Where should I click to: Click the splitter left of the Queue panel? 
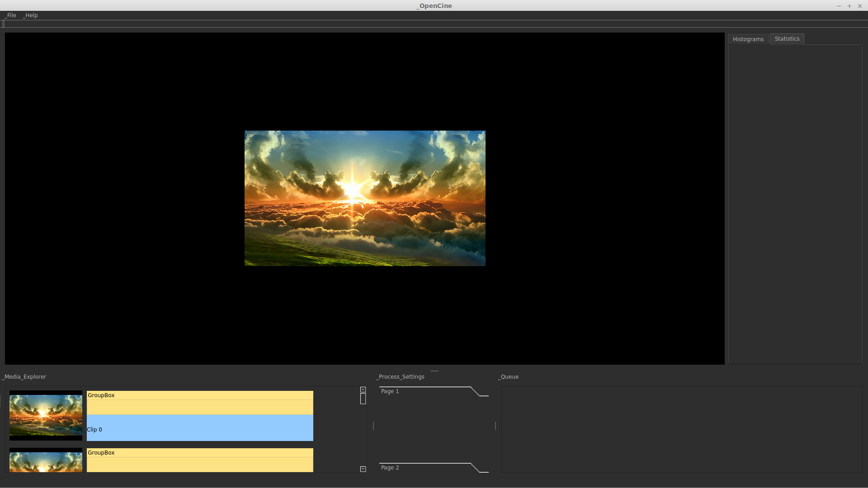[495, 426]
